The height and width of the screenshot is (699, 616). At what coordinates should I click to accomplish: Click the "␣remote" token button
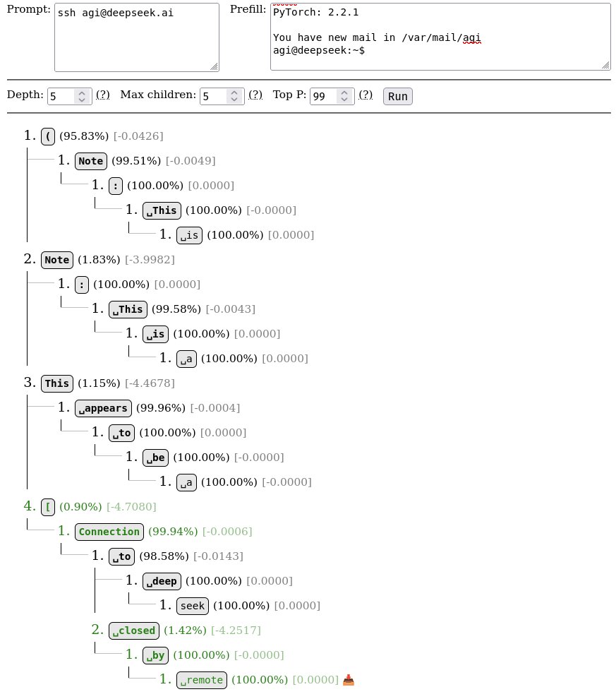click(202, 680)
